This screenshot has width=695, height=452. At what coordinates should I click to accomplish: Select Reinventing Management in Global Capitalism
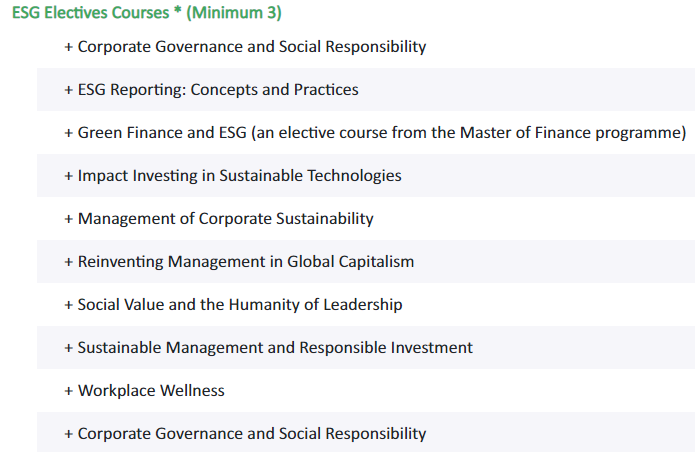pos(366,261)
